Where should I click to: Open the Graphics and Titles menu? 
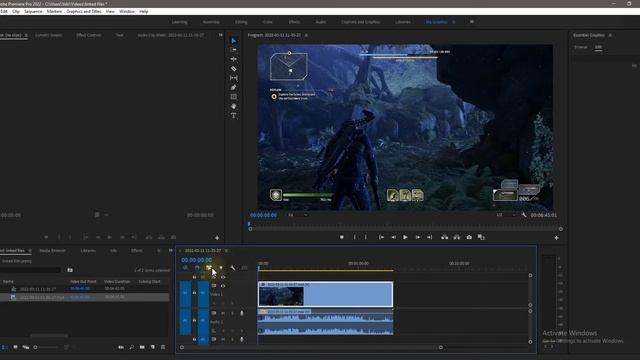(x=84, y=11)
